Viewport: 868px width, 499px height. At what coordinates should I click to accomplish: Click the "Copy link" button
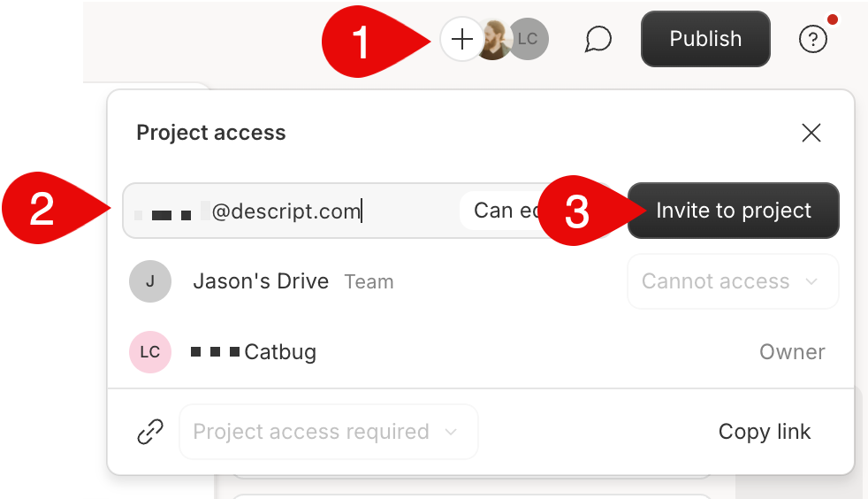[764, 432]
